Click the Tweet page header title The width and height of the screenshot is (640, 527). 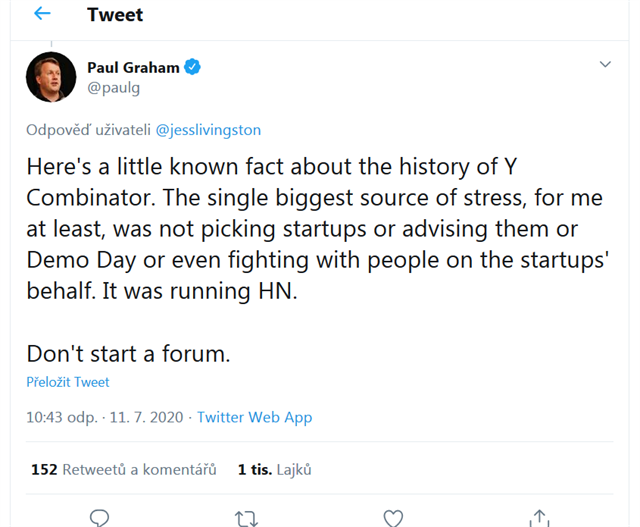[x=115, y=15]
